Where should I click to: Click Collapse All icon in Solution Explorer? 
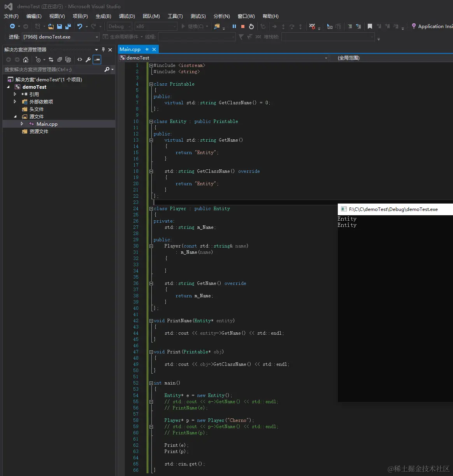pyautogui.click(x=60, y=60)
